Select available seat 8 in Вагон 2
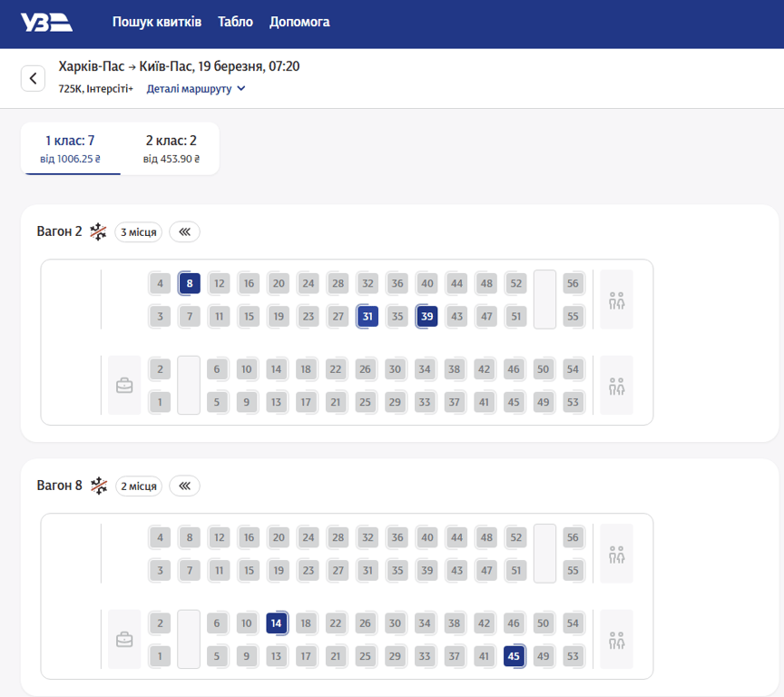The image size is (784, 697). [190, 283]
